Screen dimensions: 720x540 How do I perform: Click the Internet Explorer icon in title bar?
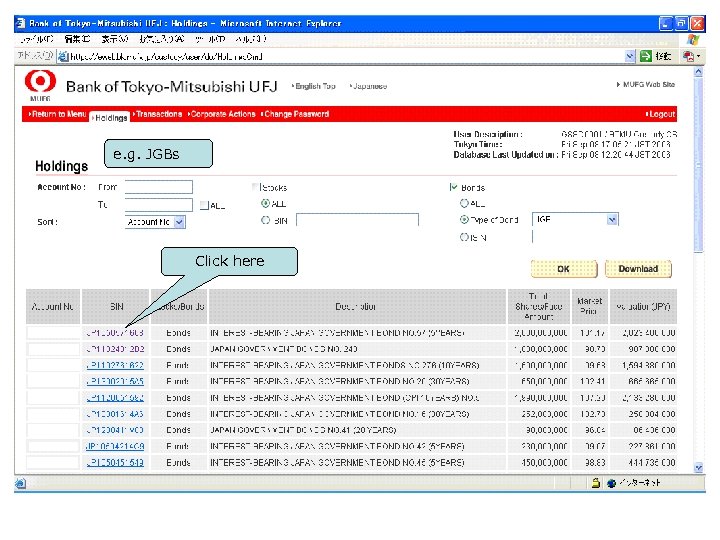[22, 23]
